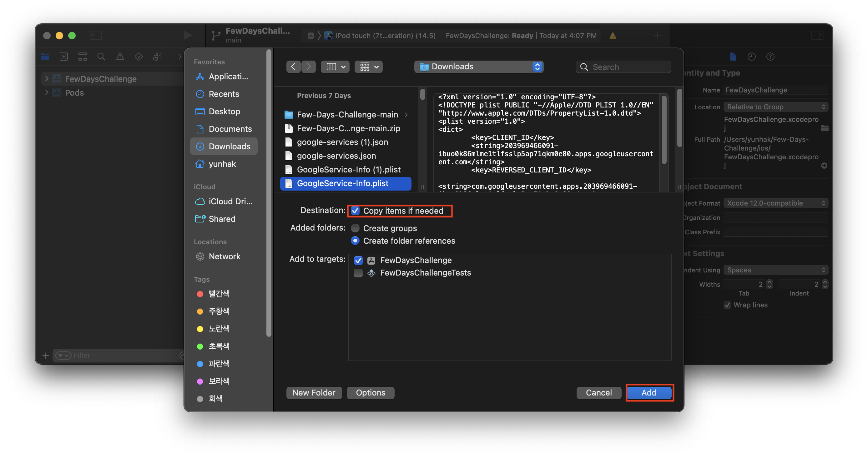Click the New Folder button
The width and height of the screenshot is (868, 458).
tap(314, 393)
